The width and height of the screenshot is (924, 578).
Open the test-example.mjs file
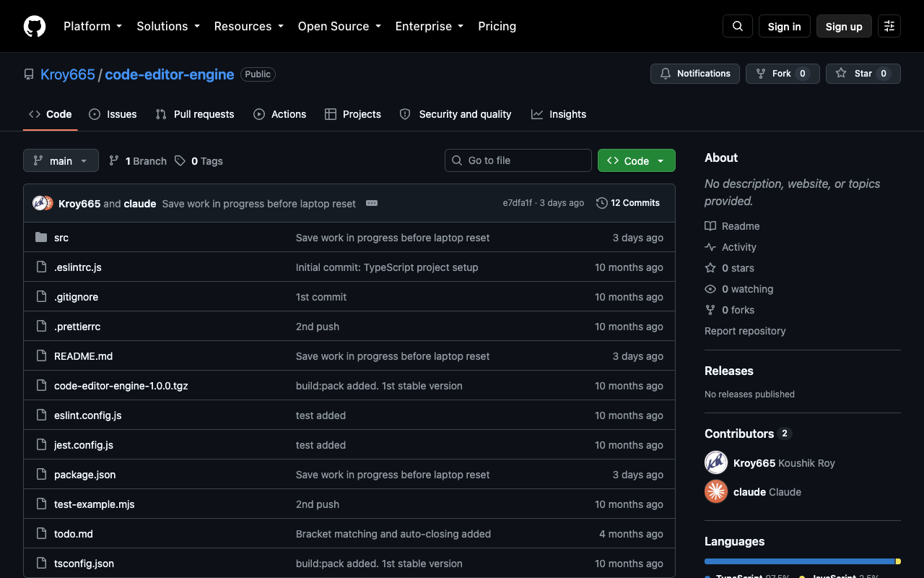(95, 504)
